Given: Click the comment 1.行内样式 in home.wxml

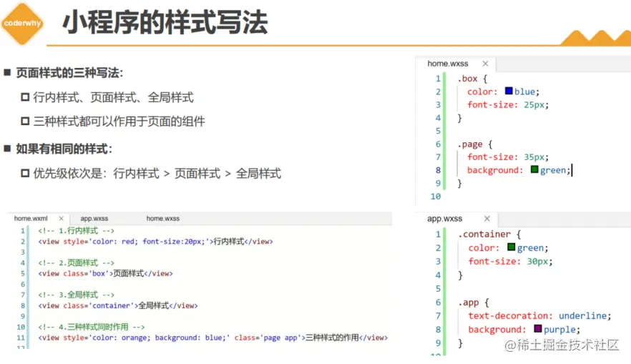Looking at the screenshot, I should click(x=77, y=230).
